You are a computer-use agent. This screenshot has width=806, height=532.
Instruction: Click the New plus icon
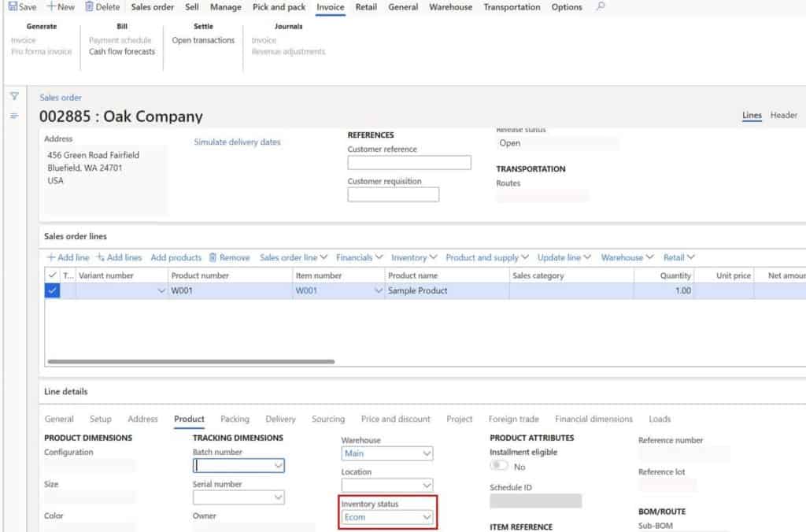[52, 7]
